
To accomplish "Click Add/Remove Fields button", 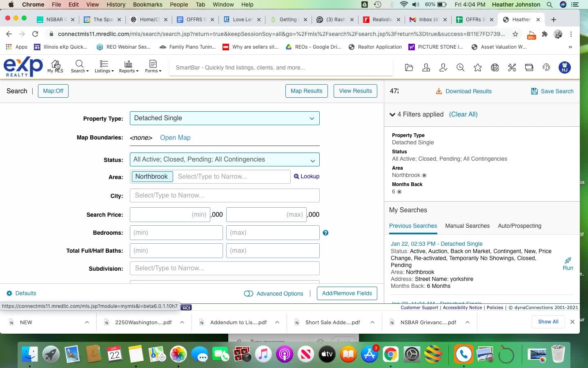I will click(347, 293).
